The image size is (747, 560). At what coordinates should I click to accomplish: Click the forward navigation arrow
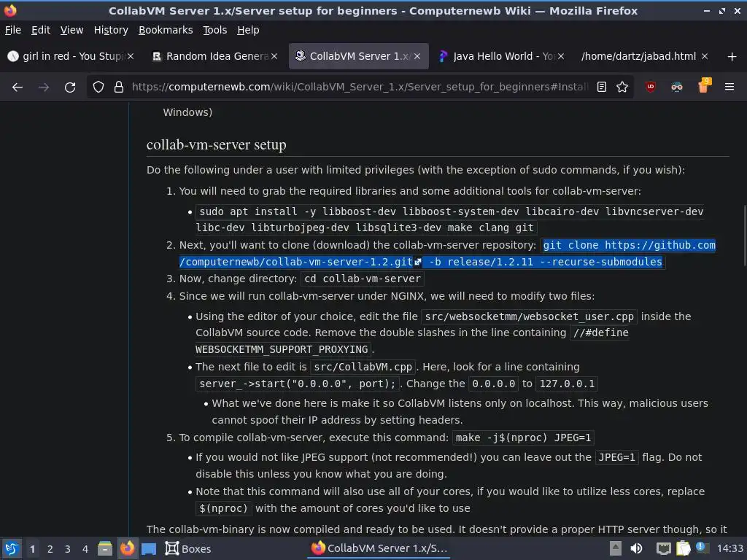[x=44, y=87]
